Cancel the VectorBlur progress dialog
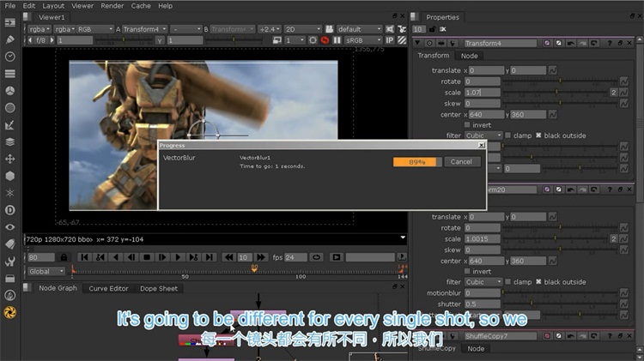 pos(461,161)
